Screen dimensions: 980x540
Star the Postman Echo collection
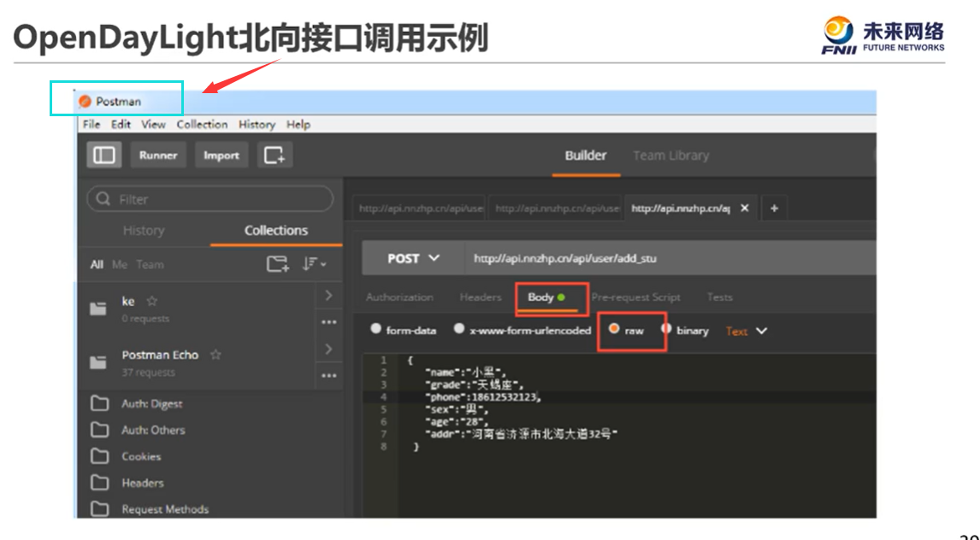215,355
